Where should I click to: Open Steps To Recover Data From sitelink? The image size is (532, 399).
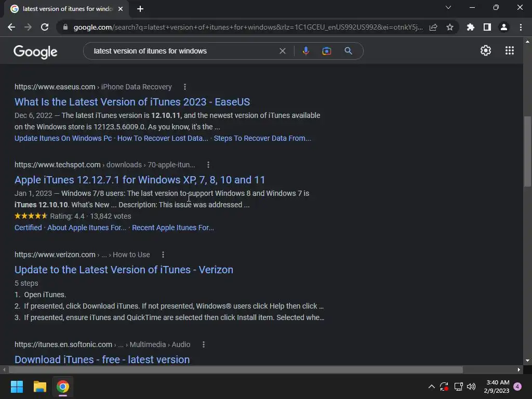pos(262,138)
